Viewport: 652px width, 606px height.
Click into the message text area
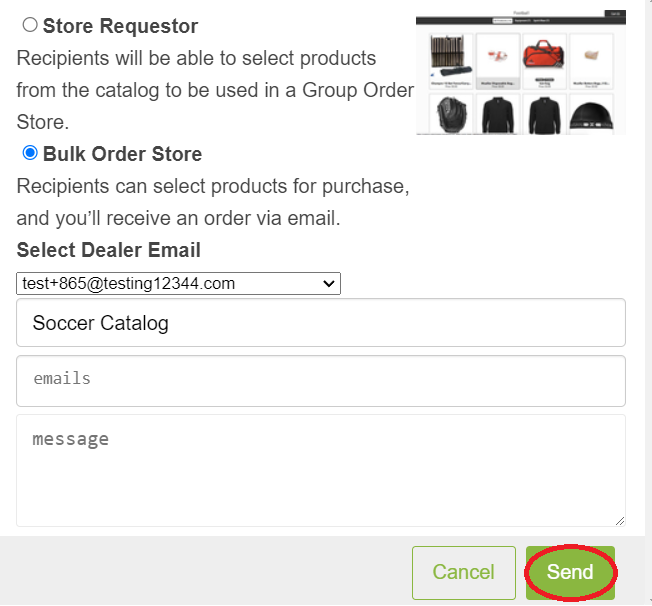321,470
